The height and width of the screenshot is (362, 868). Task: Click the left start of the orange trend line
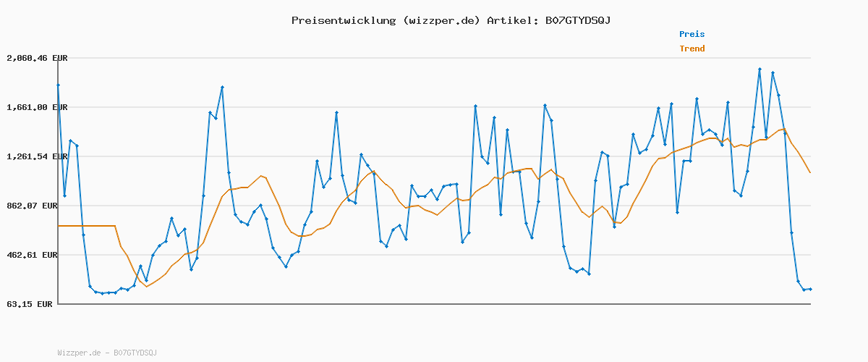[59, 226]
